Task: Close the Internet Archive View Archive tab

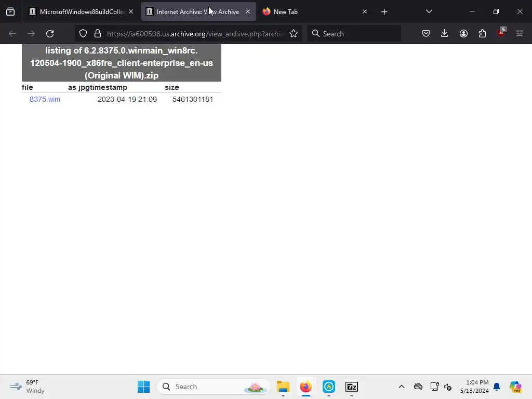Action: point(248,11)
